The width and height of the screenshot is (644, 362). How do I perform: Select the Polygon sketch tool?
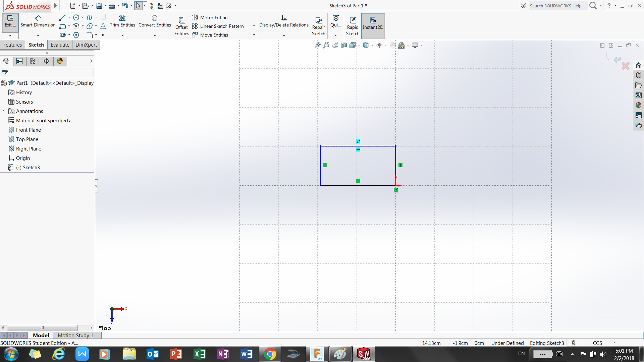pos(76,35)
